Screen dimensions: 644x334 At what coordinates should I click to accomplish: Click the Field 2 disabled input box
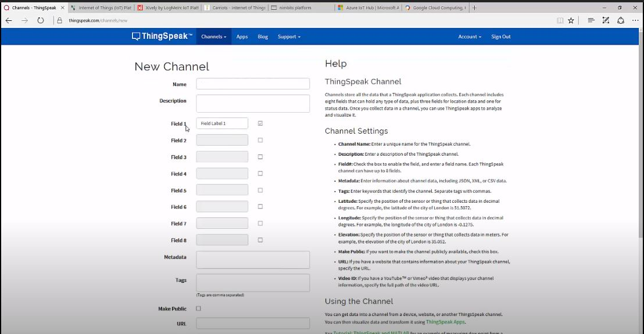point(222,140)
